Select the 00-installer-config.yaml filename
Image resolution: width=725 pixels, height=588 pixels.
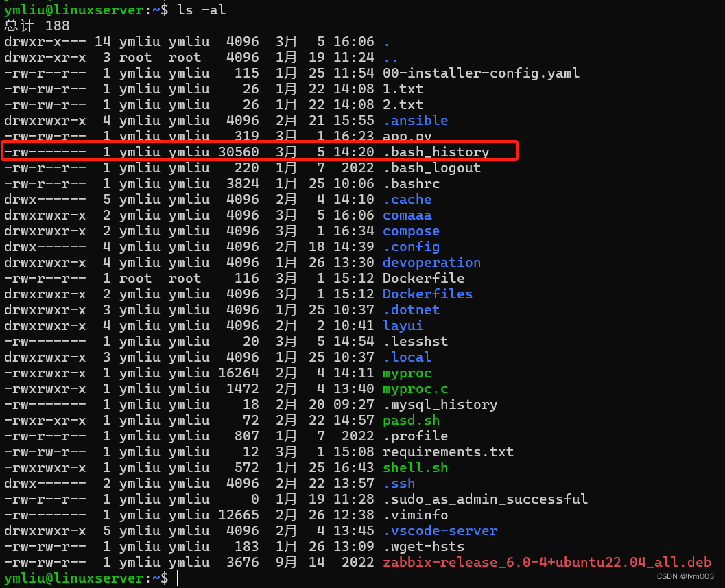pyautogui.click(x=481, y=73)
